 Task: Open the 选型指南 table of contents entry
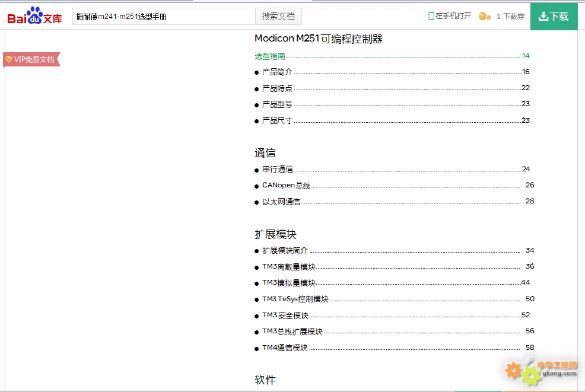270,56
